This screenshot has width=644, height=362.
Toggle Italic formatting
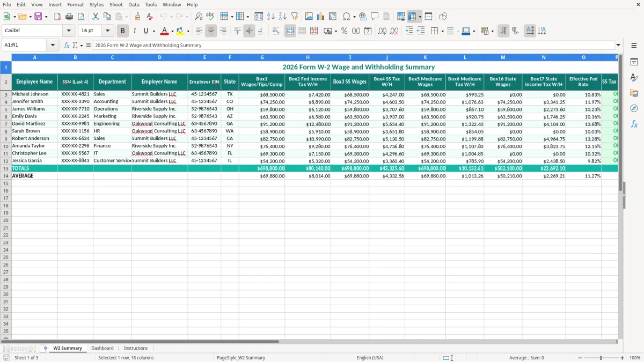(135, 31)
